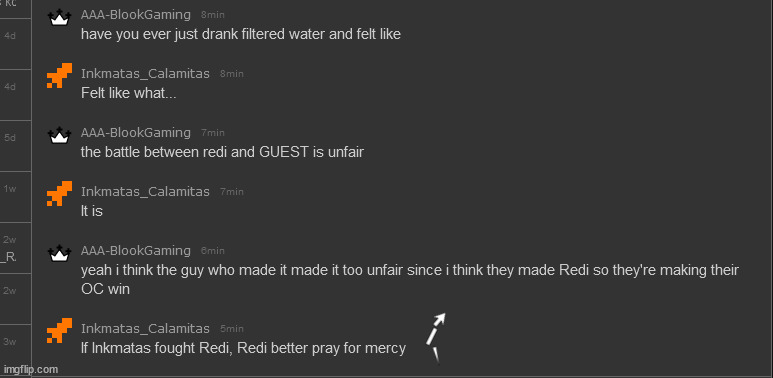Click message 'the battle between redi and GUEST is unfair'
This screenshot has height=378, width=773.
(x=222, y=152)
